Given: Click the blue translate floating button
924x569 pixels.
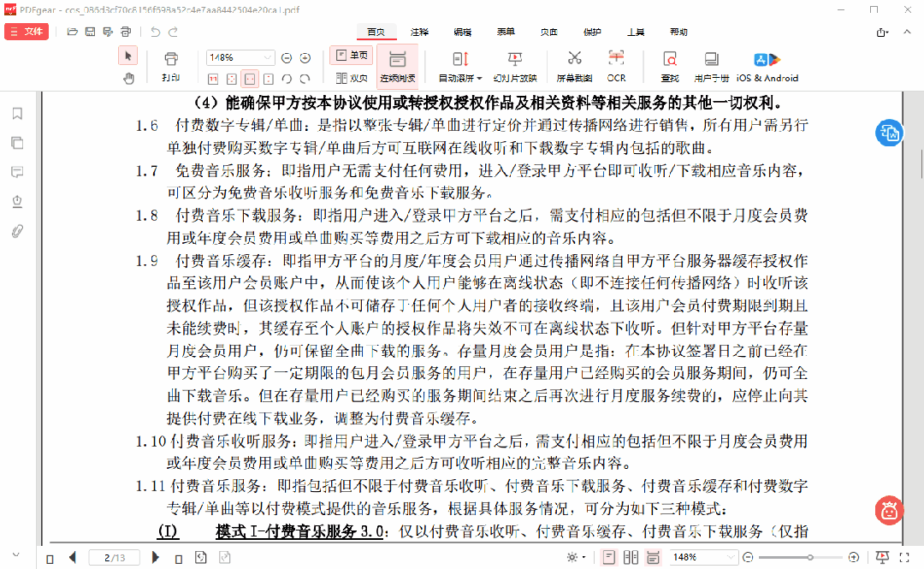Looking at the screenshot, I should pos(889,133).
